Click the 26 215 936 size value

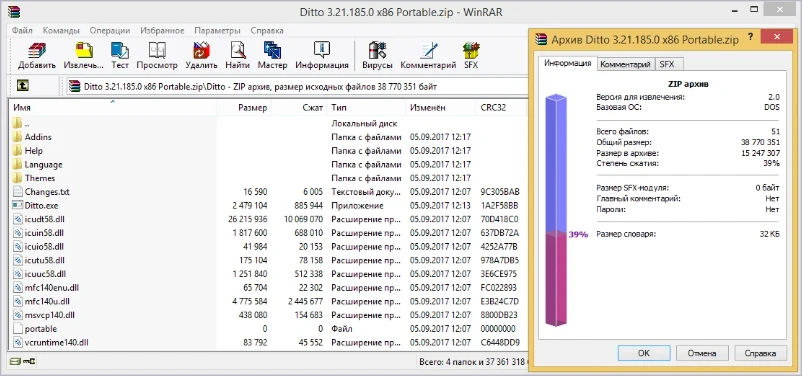[x=248, y=219]
